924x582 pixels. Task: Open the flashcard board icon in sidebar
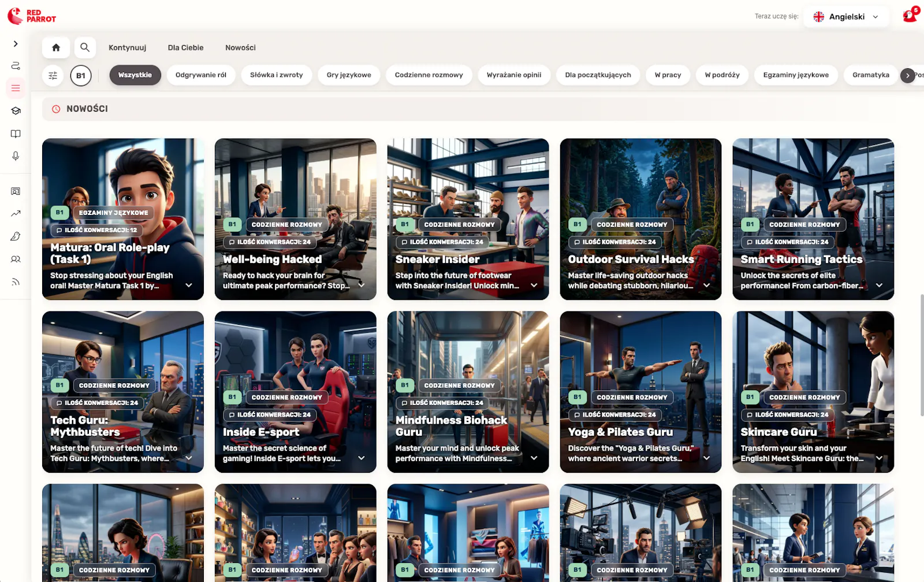16,191
